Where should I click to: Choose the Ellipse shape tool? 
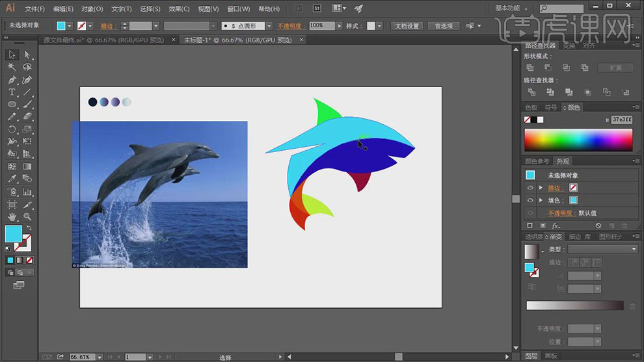coord(12,105)
